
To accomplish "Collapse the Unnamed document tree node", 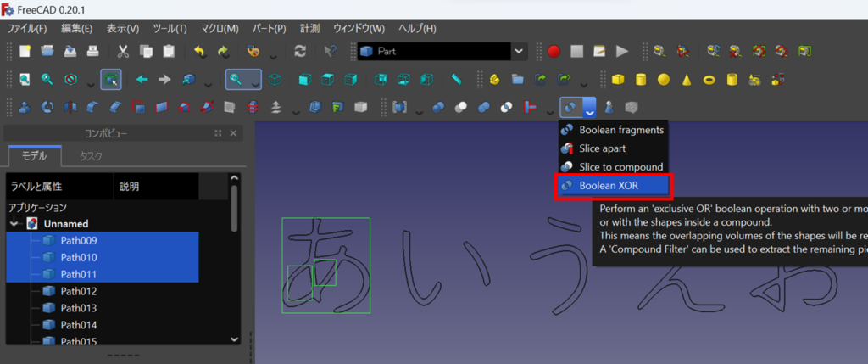I will [14, 224].
